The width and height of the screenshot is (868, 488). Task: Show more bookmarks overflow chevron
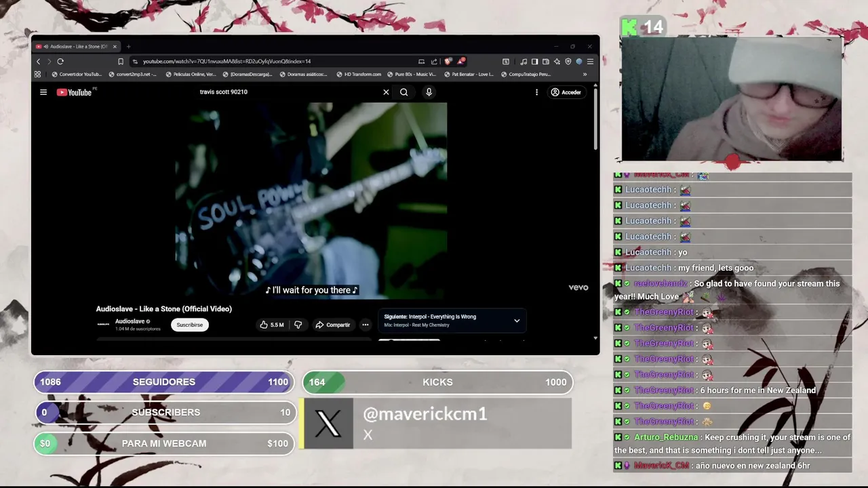point(585,75)
